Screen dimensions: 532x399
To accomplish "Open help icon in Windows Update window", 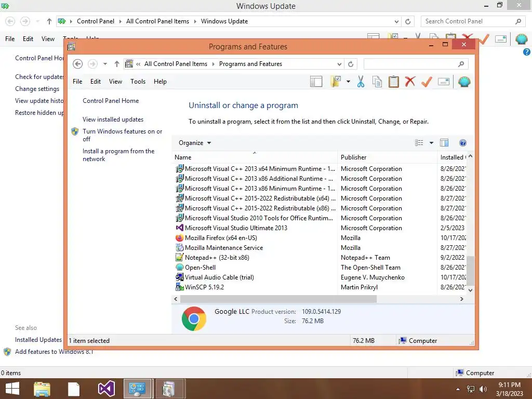I will pos(527,52).
